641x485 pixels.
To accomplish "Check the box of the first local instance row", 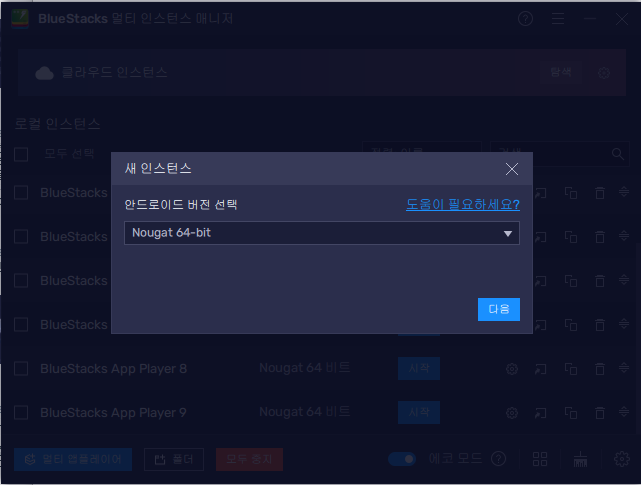I will pyautogui.click(x=21, y=192).
